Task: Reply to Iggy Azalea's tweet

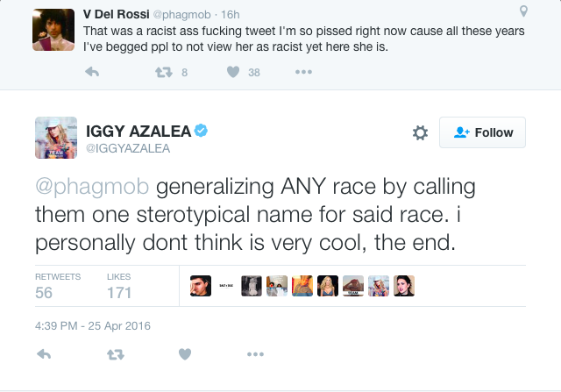Action: 43,354
